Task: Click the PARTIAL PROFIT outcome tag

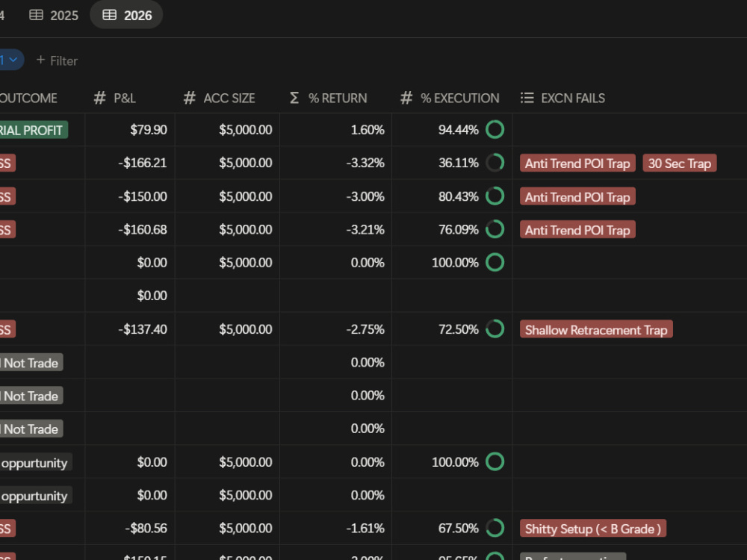Action: tap(34, 130)
